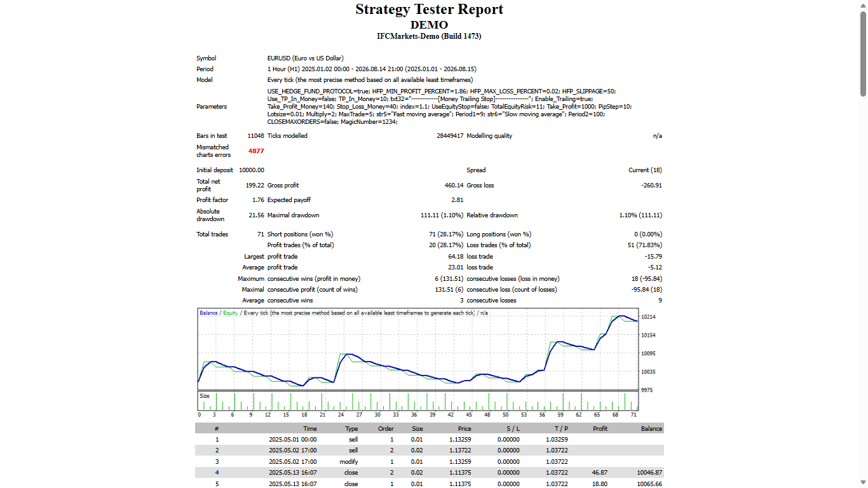Click the Total net profit value 199.22
This screenshot has height=488, width=868.
(x=255, y=186)
